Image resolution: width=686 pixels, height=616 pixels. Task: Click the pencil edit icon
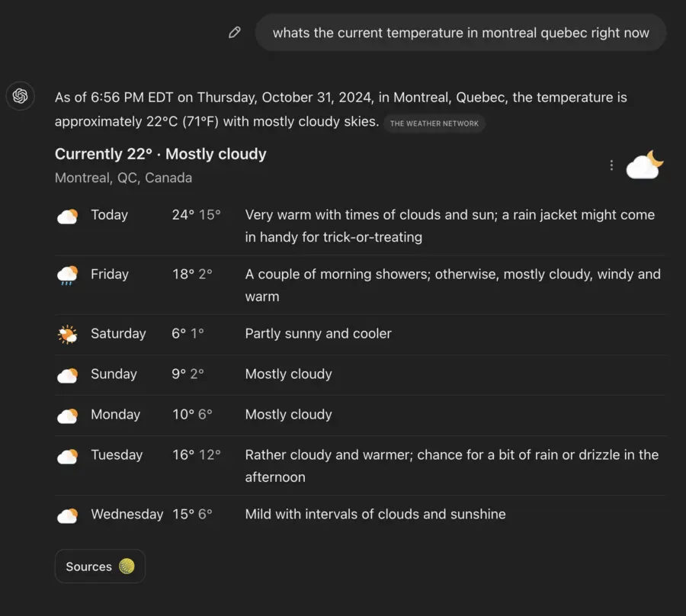coord(234,32)
